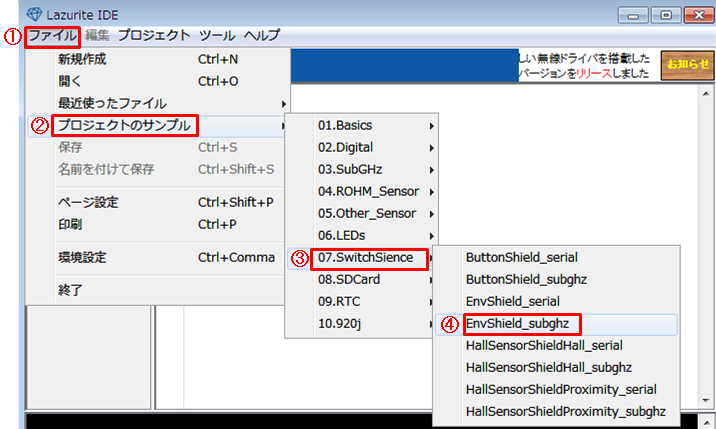Expand 06.LEDs sample category

[361, 235]
